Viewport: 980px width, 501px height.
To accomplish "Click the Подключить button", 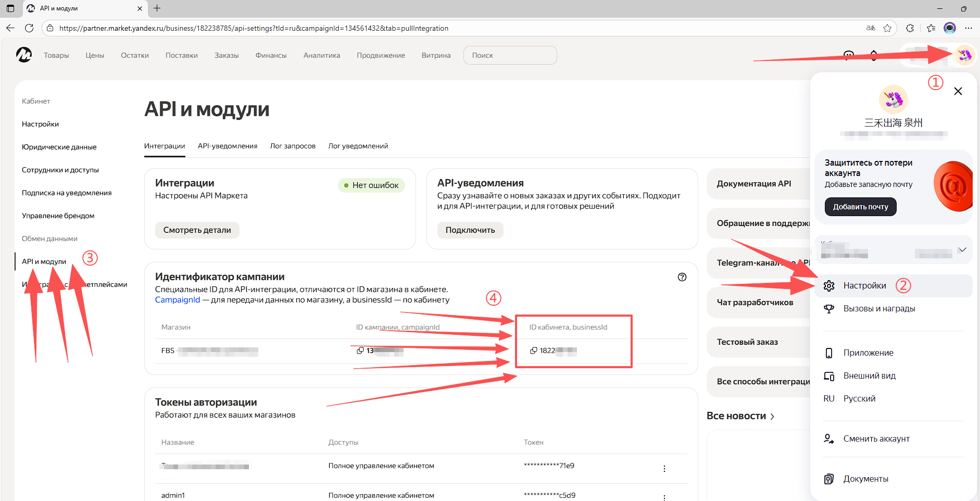I will pos(470,230).
